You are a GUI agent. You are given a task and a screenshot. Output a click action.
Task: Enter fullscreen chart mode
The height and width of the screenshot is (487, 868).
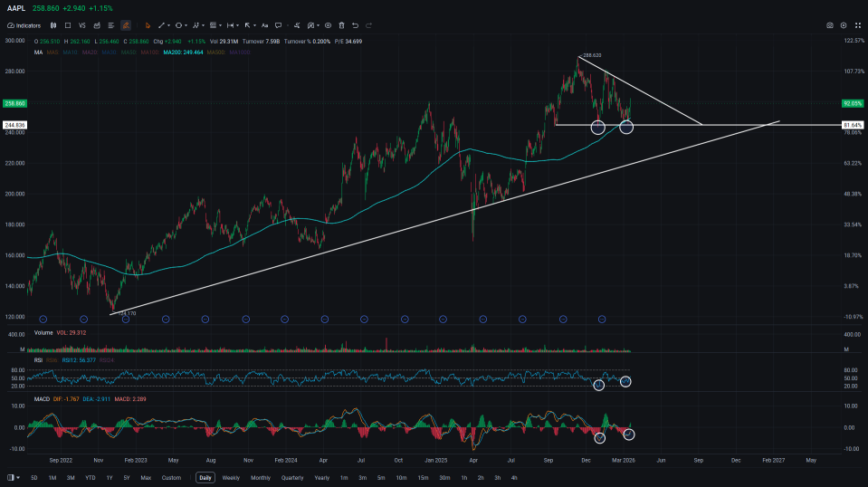(858, 25)
